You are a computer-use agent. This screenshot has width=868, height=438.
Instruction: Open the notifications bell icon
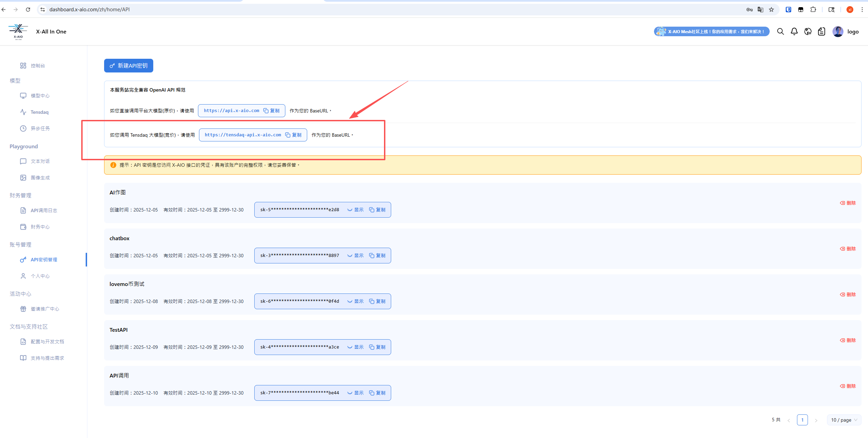[x=794, y=31]
